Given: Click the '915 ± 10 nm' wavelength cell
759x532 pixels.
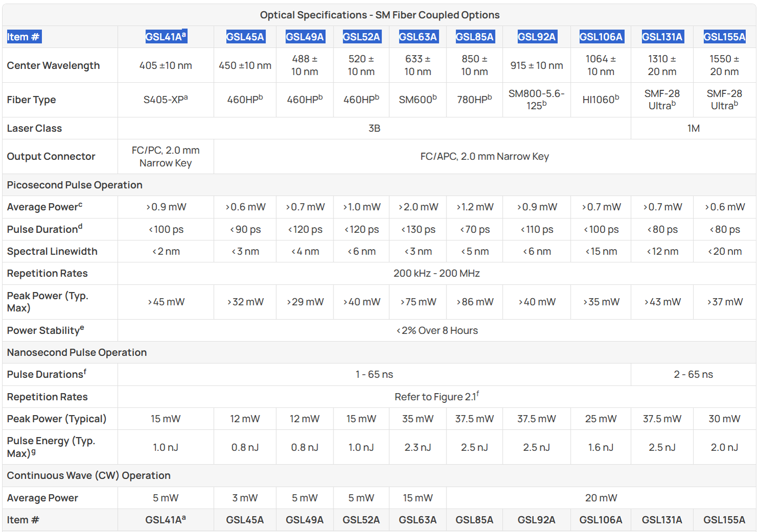Looking at the screenshot, I should pyautogui.click(x=536, y=65).
